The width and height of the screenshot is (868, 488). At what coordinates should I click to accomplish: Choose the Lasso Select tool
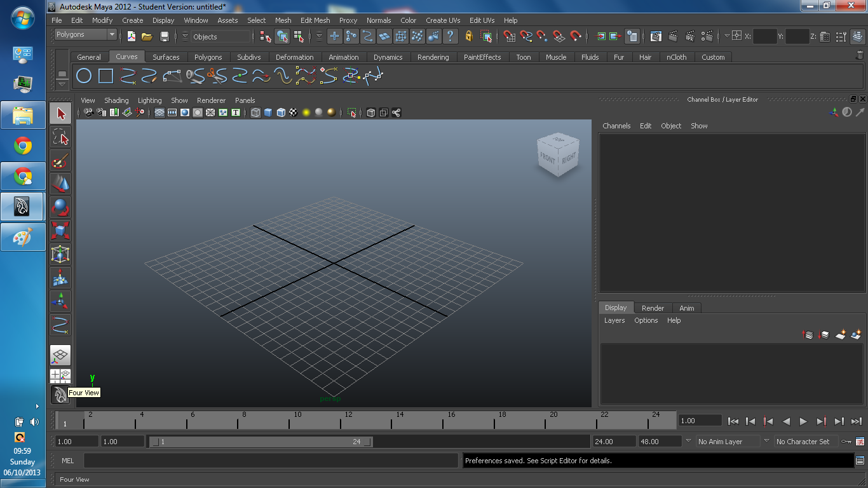pyautogui.click(x=60, y=137)
